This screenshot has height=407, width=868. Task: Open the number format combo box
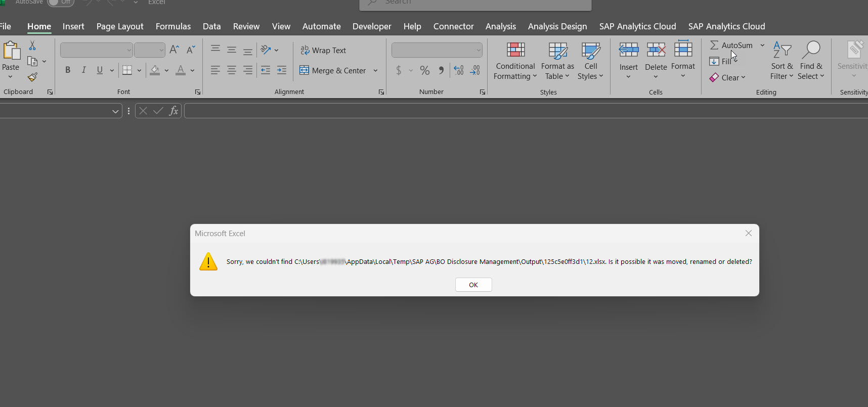(437, 50)
